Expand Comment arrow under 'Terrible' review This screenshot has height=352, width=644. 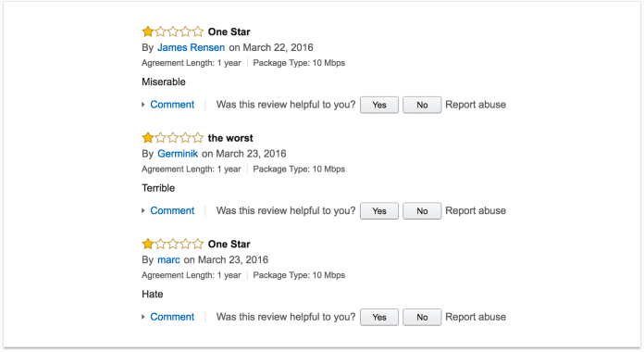coord(143,211)
